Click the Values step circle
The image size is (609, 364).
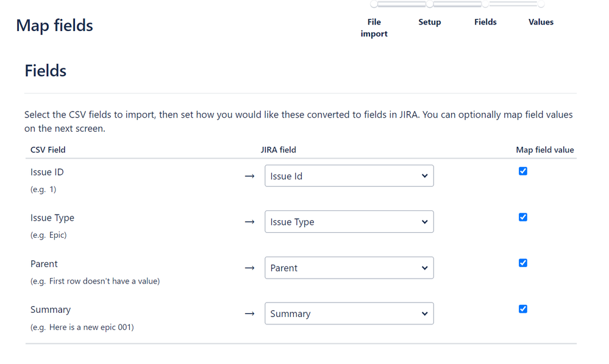pyautogui.click(x=541, y=4)
